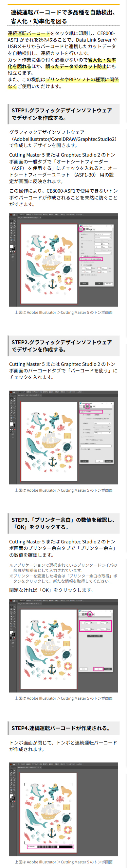Click キャンセル button in STEP3 dialog

coord(107,669)
